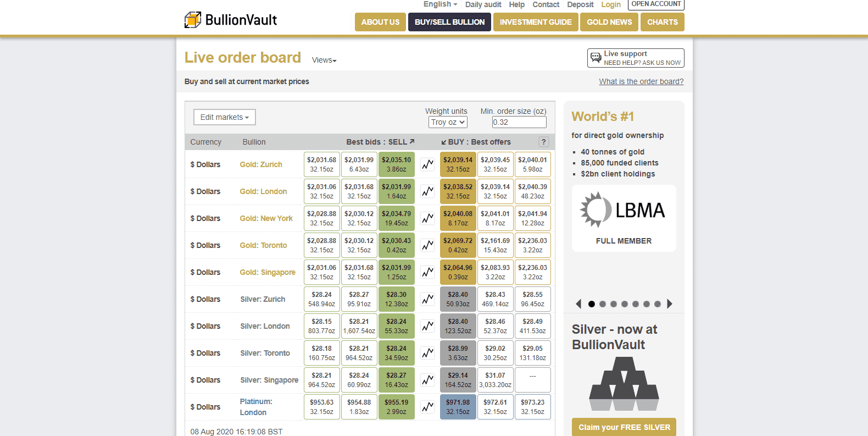Screen dimensions: 868x436
Task: Open chart icon for Gold: Singapore row
Action: click(x=427, y=272)
